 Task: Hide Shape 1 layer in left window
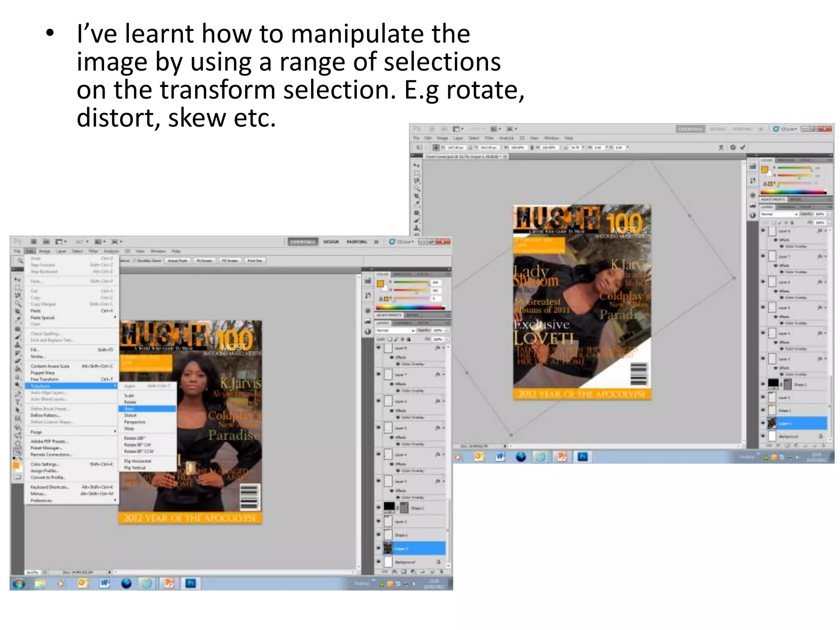coord(379,534)
